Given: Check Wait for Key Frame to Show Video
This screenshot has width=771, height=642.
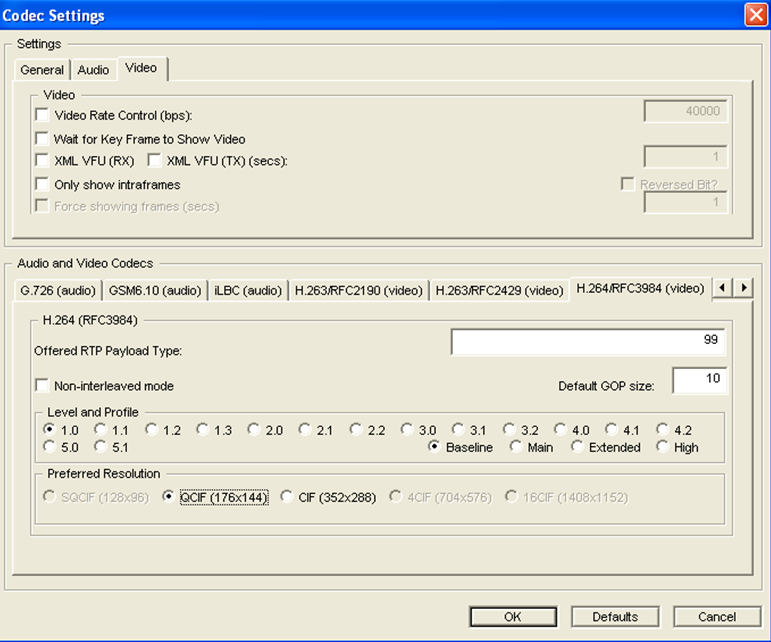Looking at the screenshot, I should pos(42,139).
